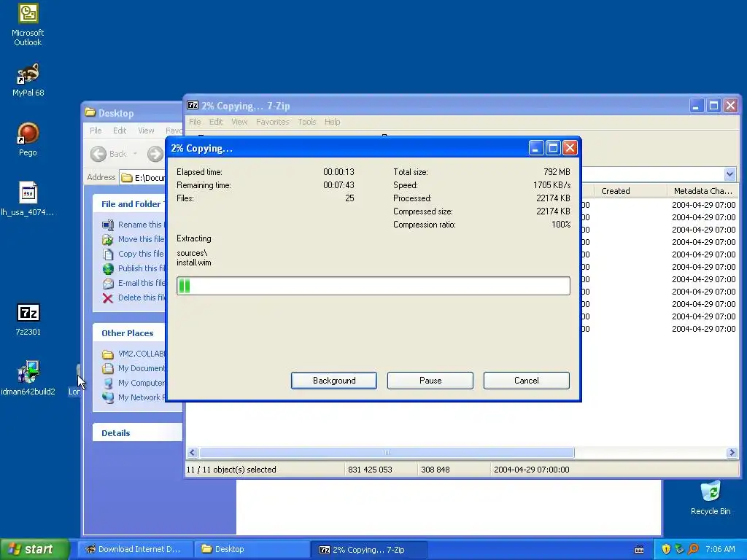Click the My Computer icon in Other Places
This screenshot has height=560, width=747.
(x=108, y=383)
